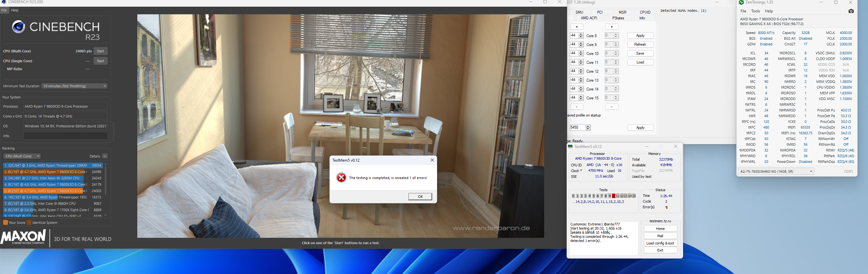Adjust the Core 10 -44 offset stepper

[581, 53]
